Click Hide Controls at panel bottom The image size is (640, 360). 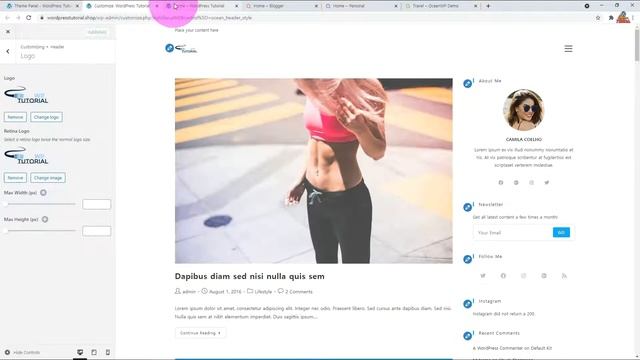pos(22,352)
